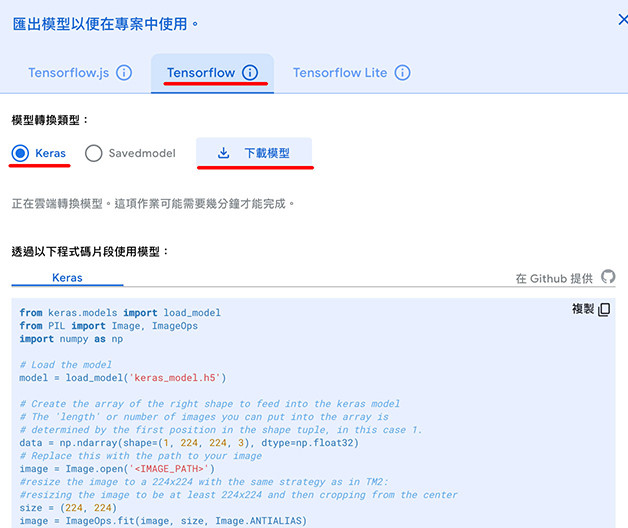
Task: Click the download arrow icon
Action: click(223, 153)
